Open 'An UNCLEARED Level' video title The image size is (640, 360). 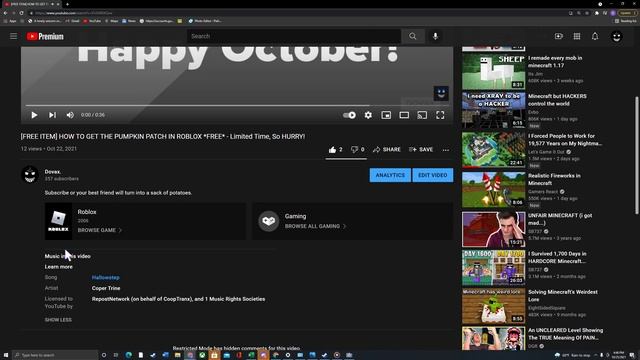[565, 334]
